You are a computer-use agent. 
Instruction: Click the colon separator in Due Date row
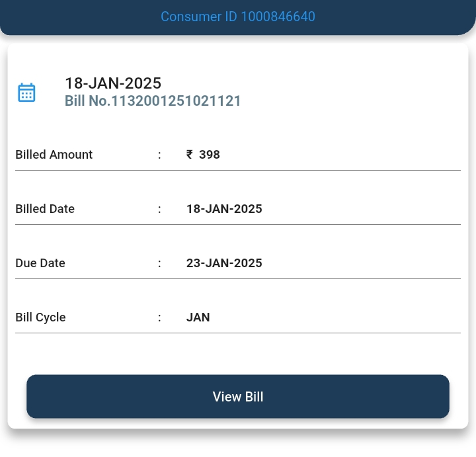159,263
